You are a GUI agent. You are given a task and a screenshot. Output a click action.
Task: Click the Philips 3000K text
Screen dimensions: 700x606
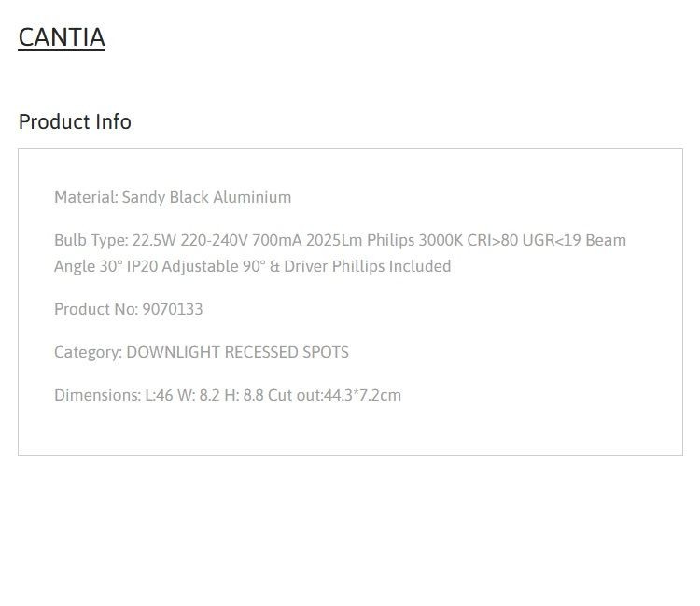click(414, 240)
